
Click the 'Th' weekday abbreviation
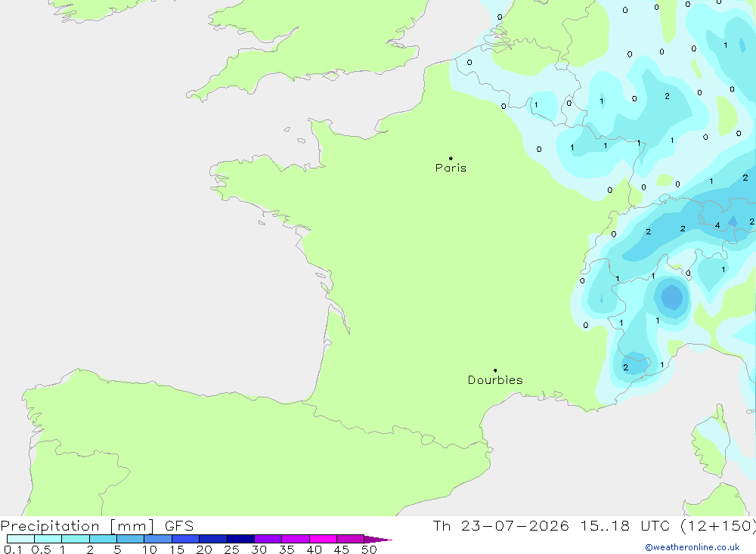point(442,526)
